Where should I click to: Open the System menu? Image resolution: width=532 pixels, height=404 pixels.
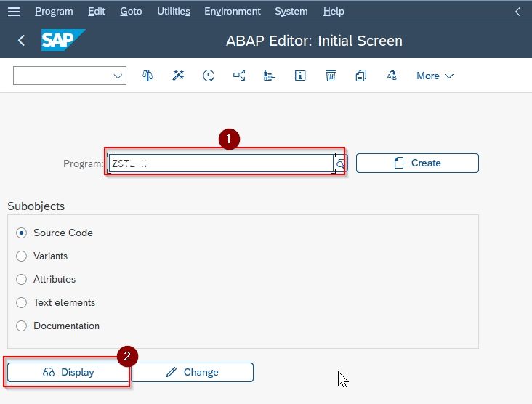coord(291,12)
